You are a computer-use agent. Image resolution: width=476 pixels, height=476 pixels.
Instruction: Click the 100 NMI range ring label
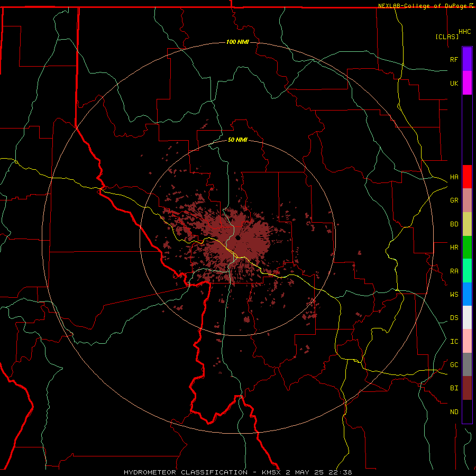click(x=237, y=42)
